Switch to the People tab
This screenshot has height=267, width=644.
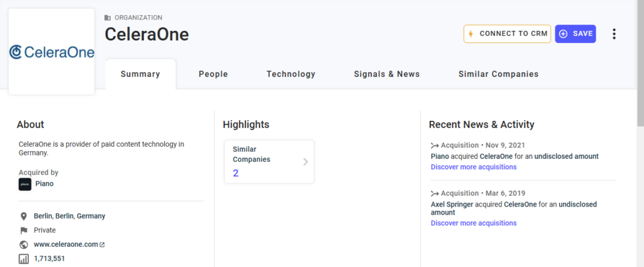[x=213, y=74]
